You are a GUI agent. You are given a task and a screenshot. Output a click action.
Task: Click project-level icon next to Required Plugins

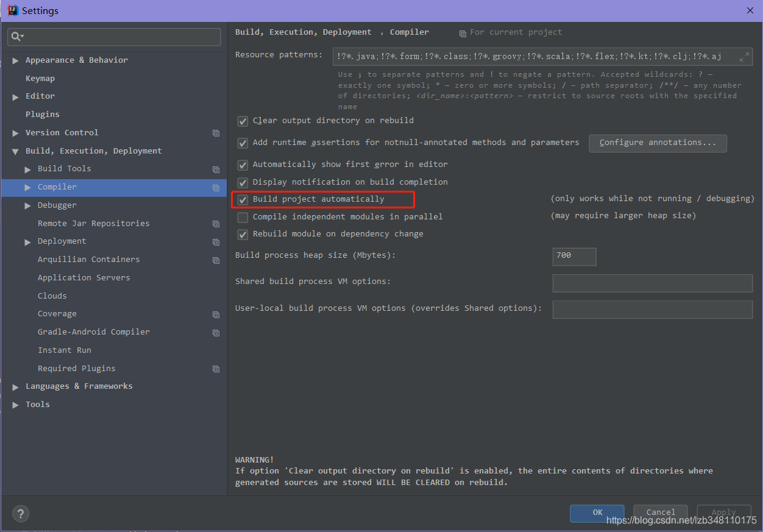point(216,369)
